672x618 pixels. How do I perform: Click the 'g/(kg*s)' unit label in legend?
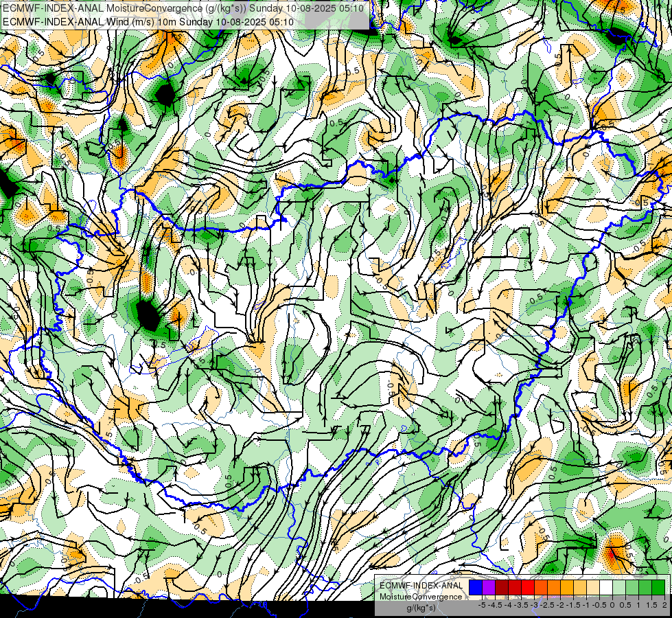[421, 608]
